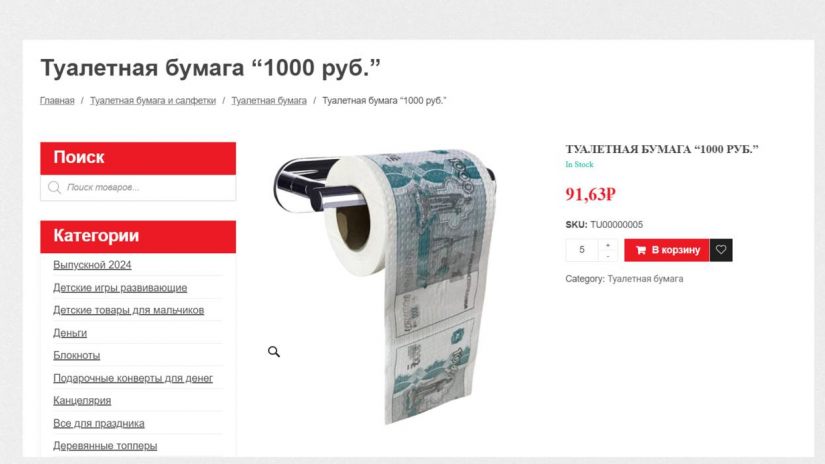Open 'Туалетная бумага' breadcrumb link
The height and width of the screenshot is (464, 825).
pos(269,100)
